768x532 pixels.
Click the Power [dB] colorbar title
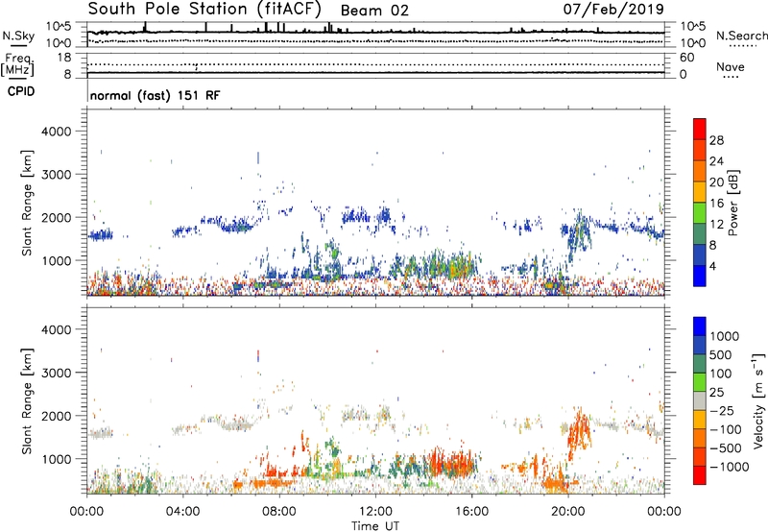(732, 203)
